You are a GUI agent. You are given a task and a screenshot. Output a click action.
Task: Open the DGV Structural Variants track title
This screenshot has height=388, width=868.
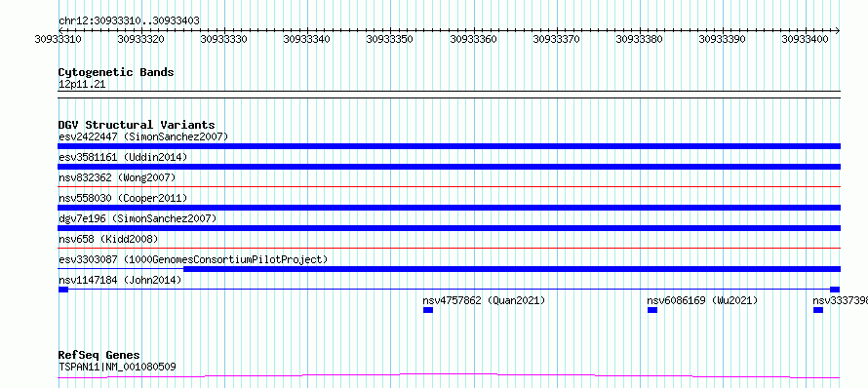click(137, 125)
